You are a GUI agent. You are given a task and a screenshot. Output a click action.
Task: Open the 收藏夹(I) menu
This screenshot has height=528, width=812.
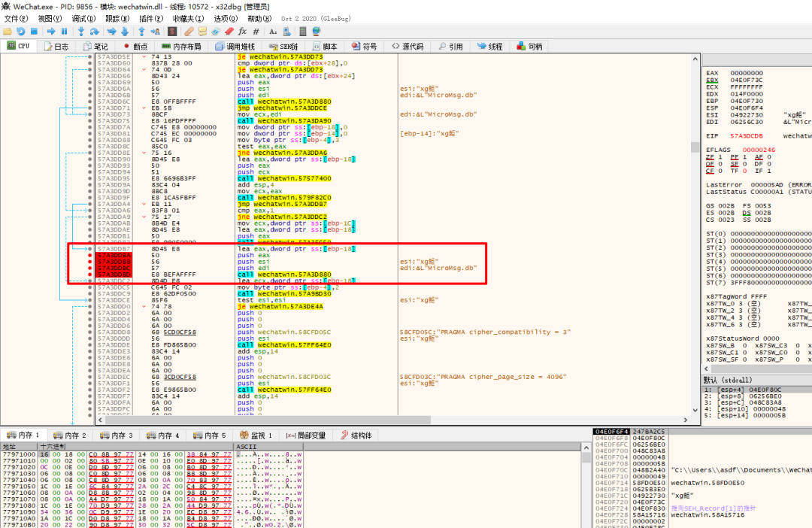pos(189,19)
